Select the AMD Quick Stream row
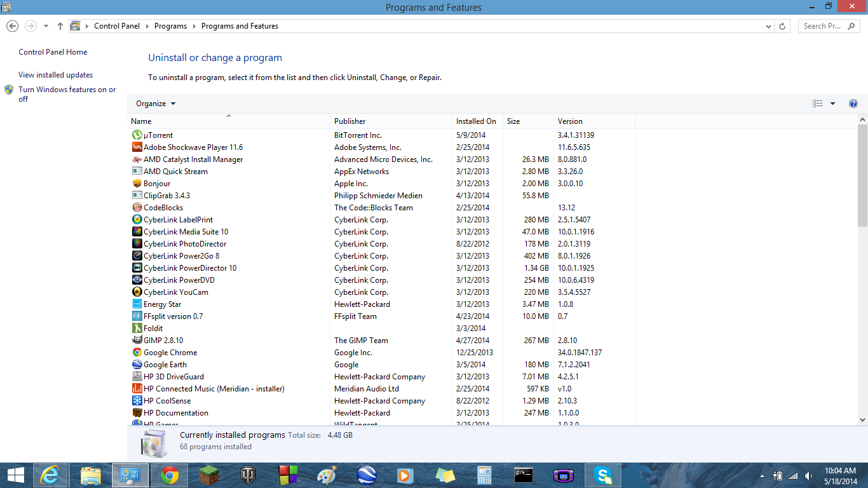Image resolution: width=868 pixels, height=488 pixels. [381, 171]
